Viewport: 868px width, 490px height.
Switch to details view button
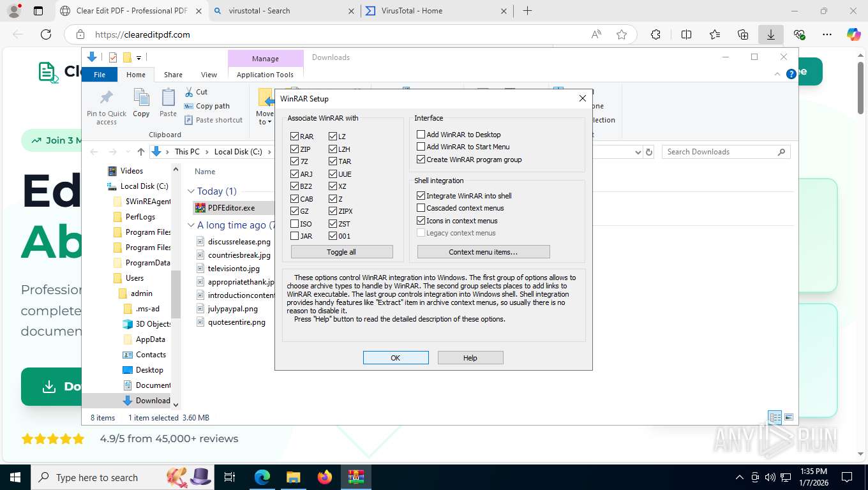coord(775,418)
